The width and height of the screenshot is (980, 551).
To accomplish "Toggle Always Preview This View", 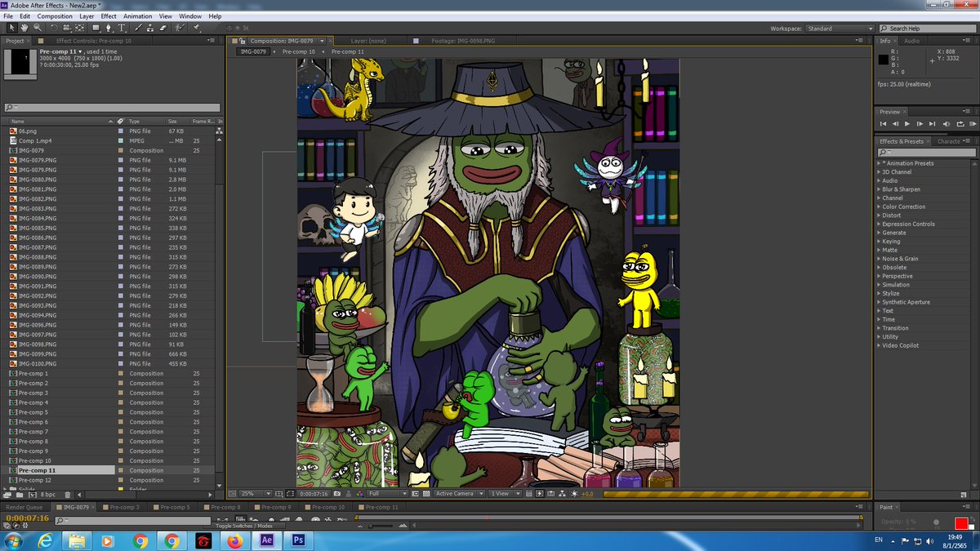I will tap(234, 493).
